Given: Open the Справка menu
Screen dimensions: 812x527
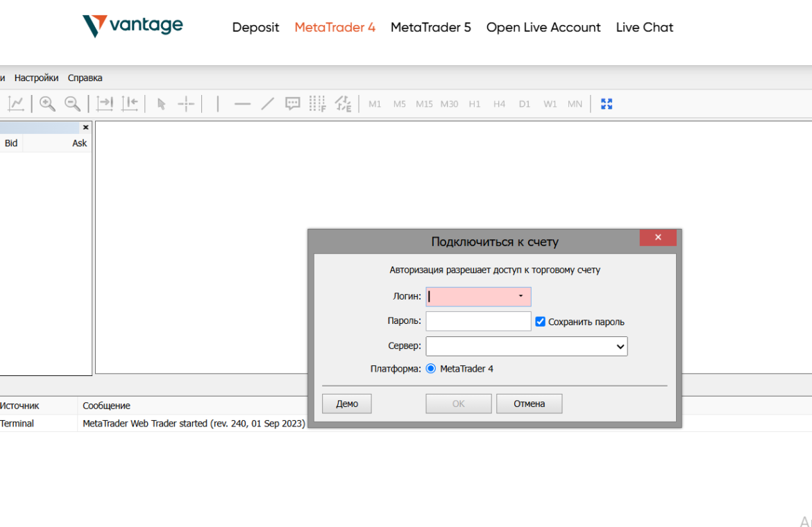Looking at the screenshot, I should point(85,78).
